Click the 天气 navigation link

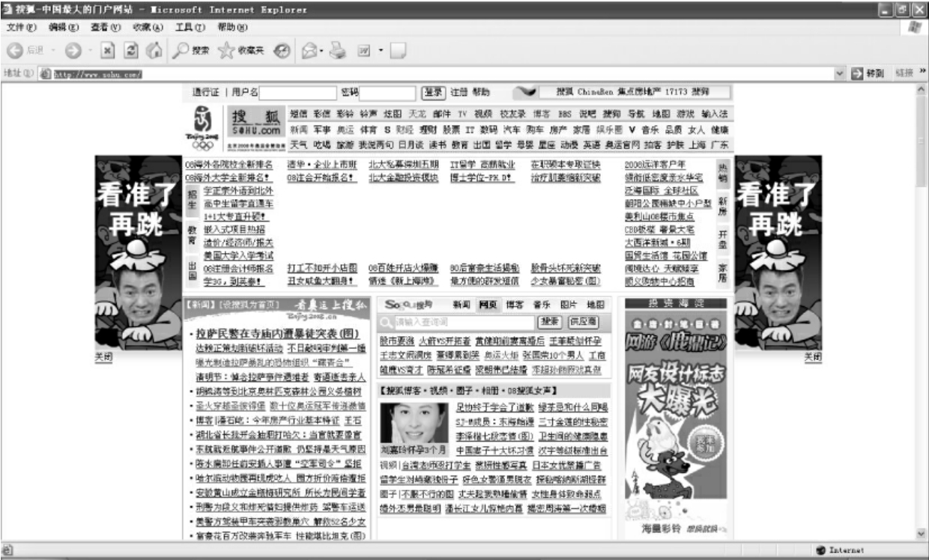299,144
